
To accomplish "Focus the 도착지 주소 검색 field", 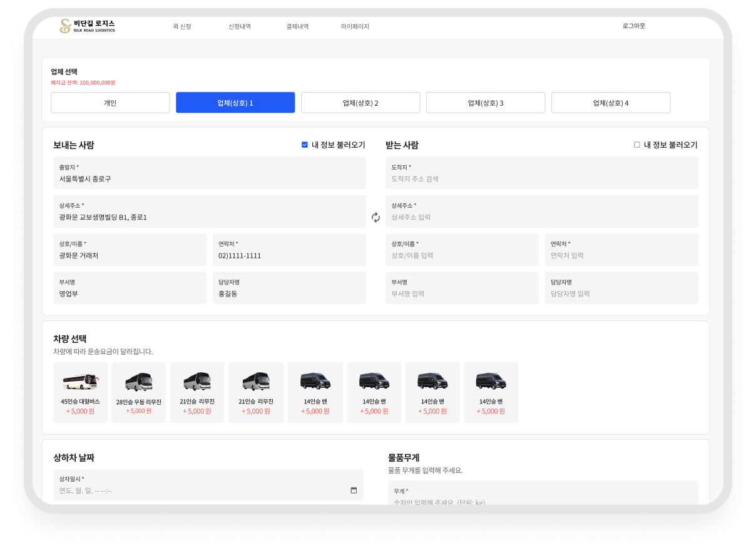I will [x=542, y=173].
